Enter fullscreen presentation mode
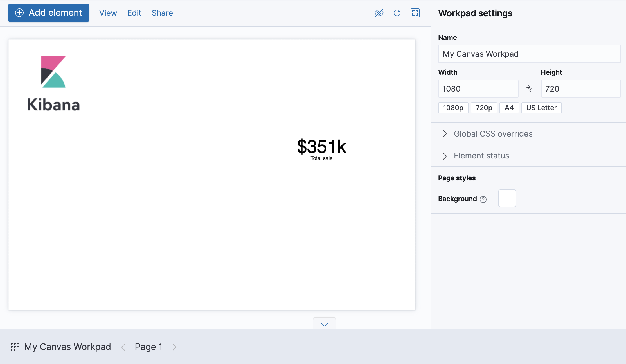This screenshot has height=364, width=626. (x=415, y=13)
